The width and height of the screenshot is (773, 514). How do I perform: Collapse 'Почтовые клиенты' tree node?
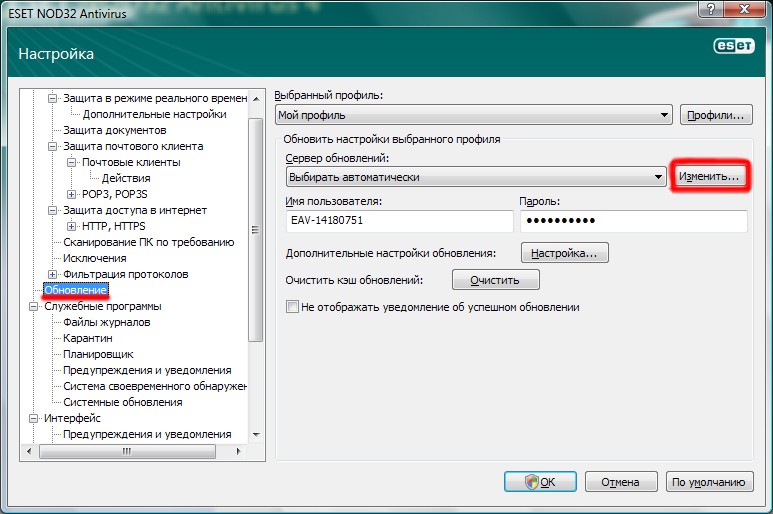(x=71, y=162)
